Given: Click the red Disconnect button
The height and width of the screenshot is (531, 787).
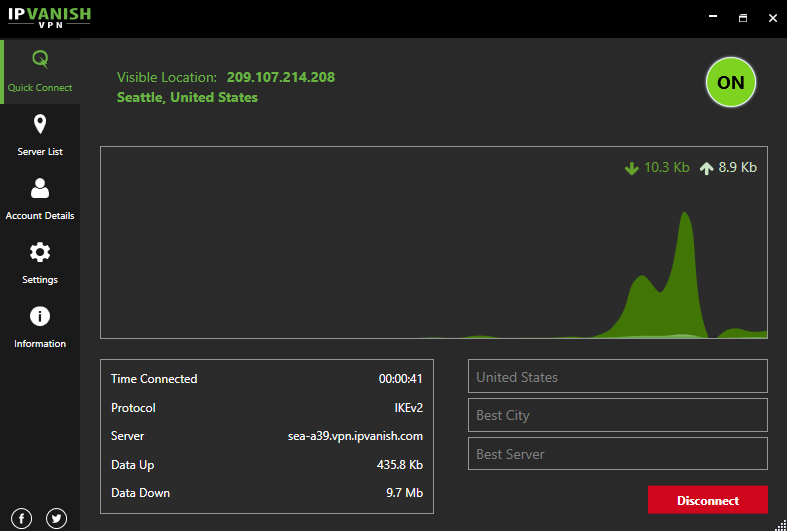Looking at the screenshot, I should tap(708, 500).
